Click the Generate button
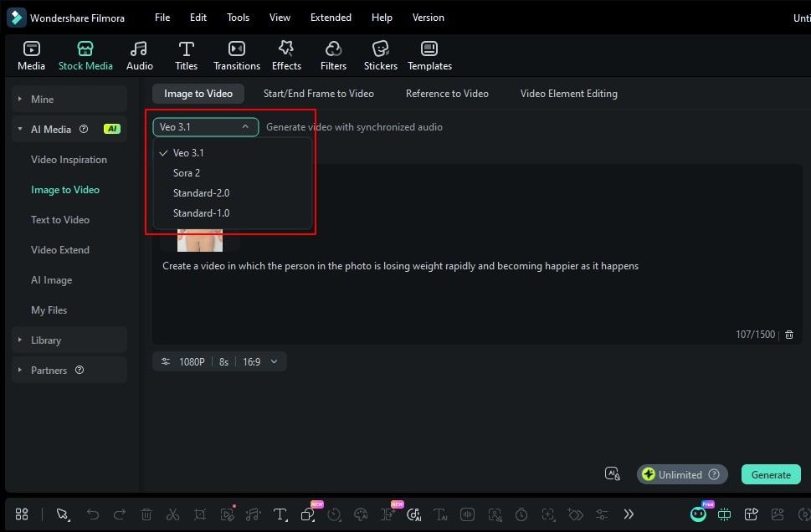The height and width of the screenshot is (532, 811). point(770,473)
